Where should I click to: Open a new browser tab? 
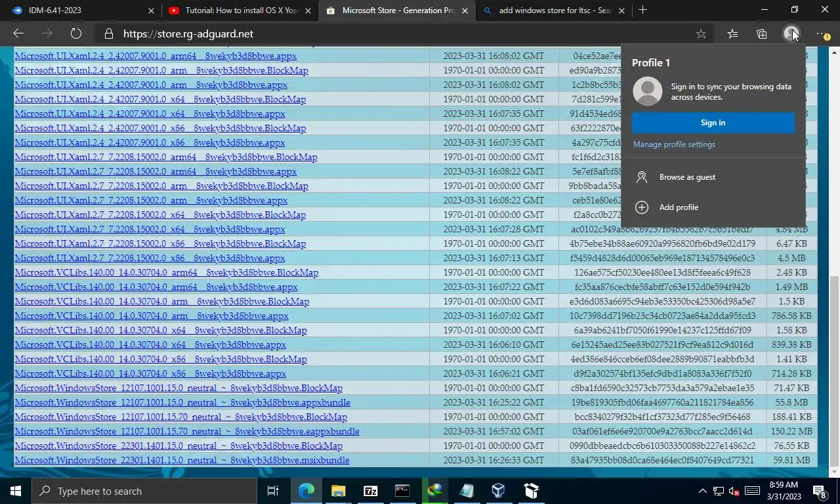pyautogui.click(x=642, y=10)
